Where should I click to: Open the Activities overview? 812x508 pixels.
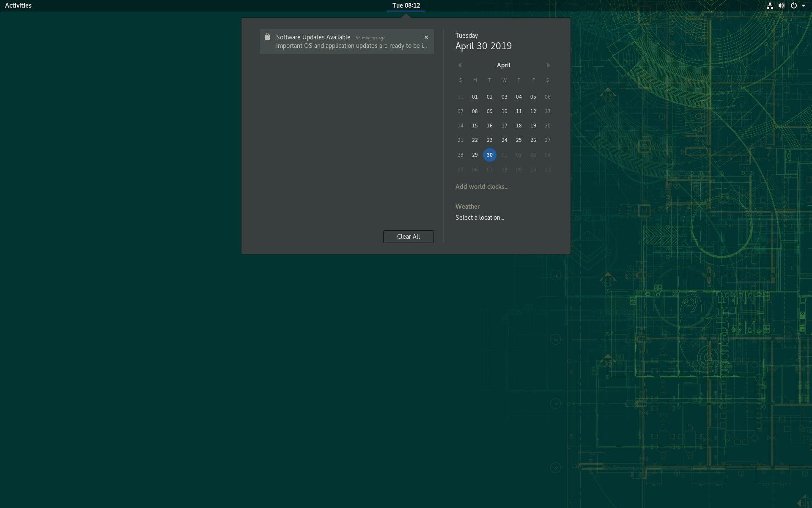[18, 6]
